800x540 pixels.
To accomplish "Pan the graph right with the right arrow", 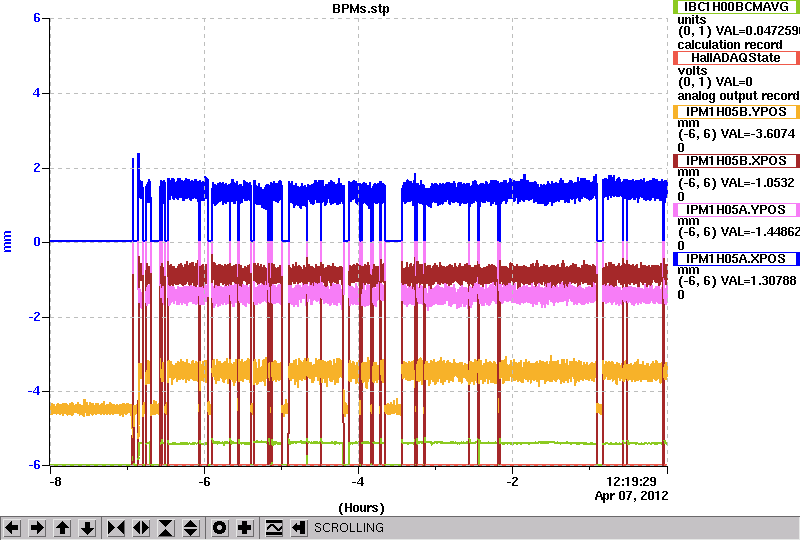I will pos(37,528).
